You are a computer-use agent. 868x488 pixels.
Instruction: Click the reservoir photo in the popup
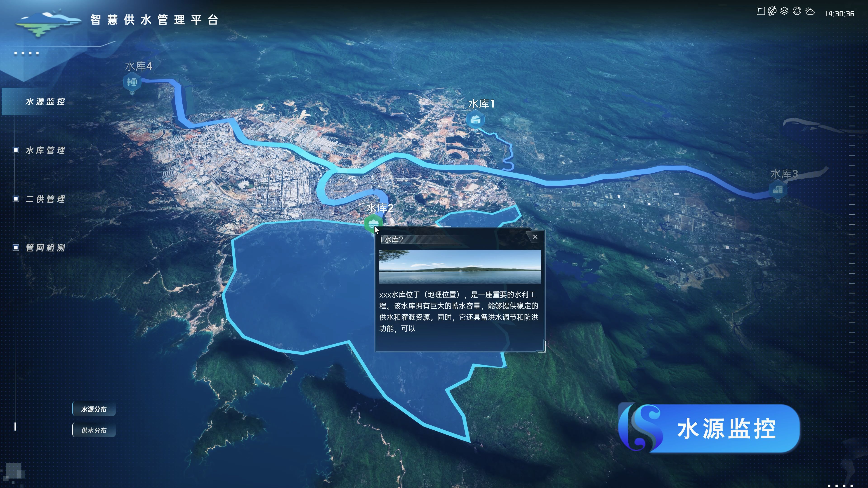point(460,267)
